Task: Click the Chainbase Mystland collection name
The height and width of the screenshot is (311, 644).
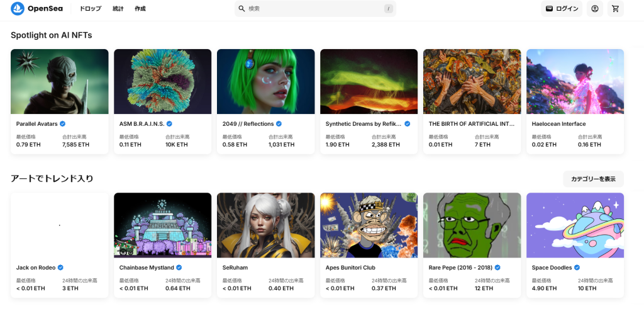Action: pos(147,268)
